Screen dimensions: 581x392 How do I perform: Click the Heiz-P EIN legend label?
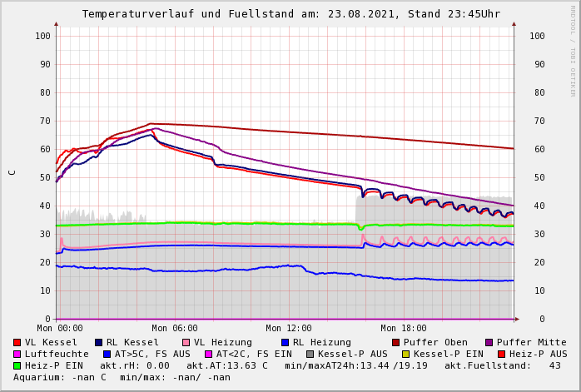pos(54,365)
